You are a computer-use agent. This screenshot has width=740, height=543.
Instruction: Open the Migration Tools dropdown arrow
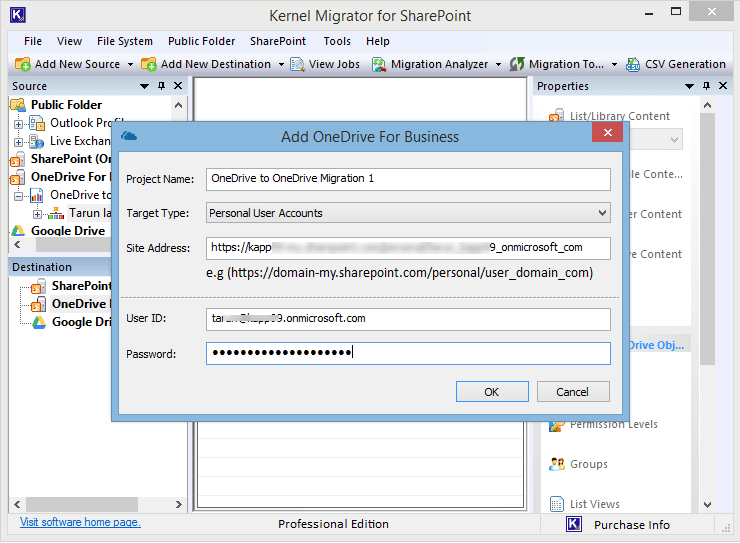point(614,65)
